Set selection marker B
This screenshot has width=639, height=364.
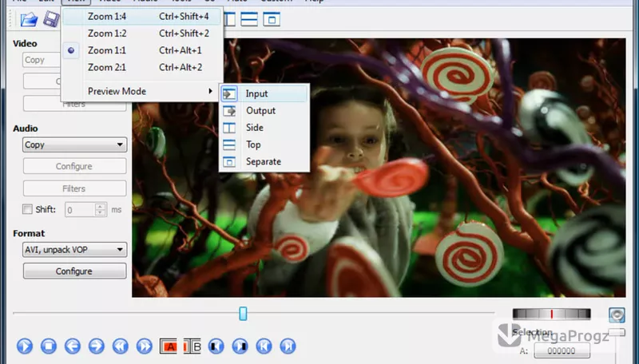point(192,346)
